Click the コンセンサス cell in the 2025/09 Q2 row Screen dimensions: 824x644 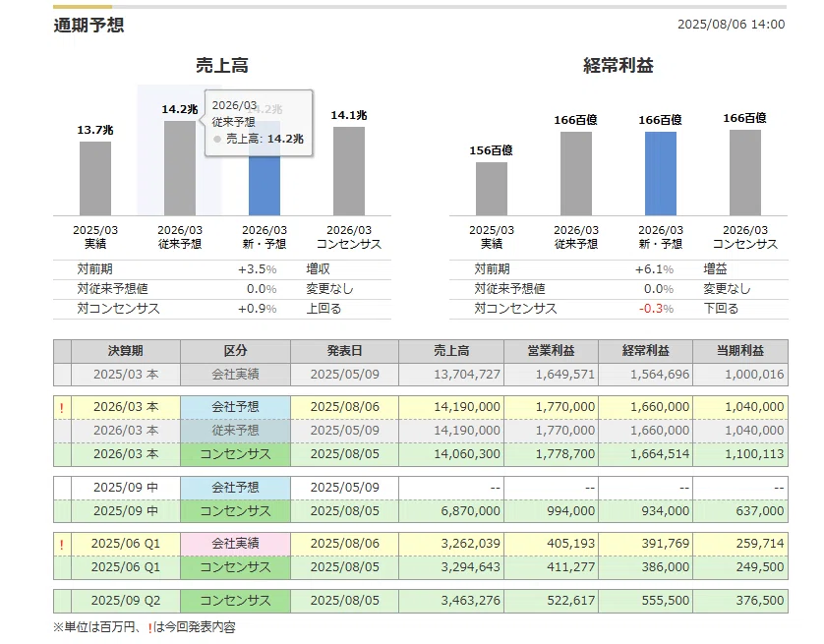(235, 601)
